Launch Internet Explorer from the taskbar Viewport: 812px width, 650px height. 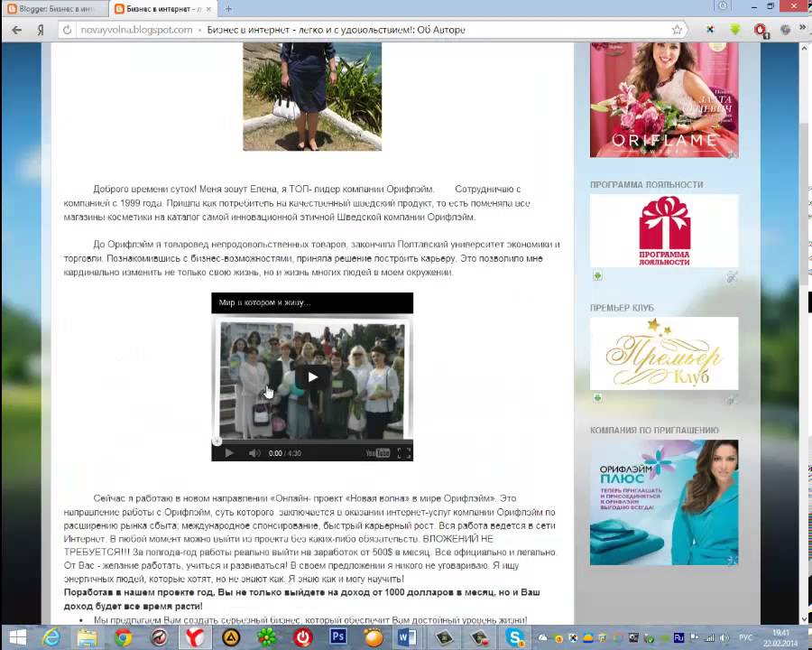click(x=51, y=637)
